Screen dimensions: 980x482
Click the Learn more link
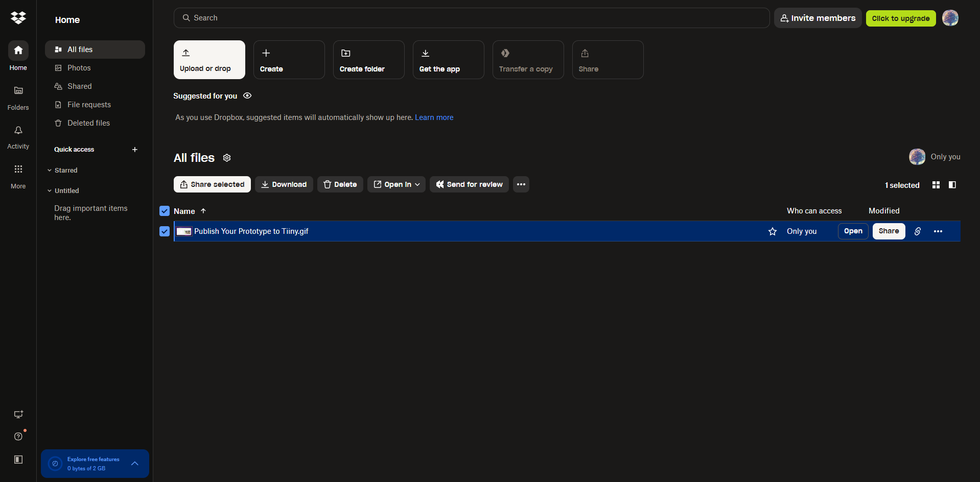pos(434,117)
